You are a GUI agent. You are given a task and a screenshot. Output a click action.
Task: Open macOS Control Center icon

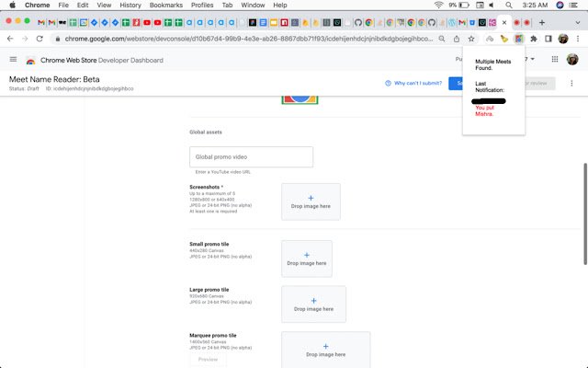point(573,6)
